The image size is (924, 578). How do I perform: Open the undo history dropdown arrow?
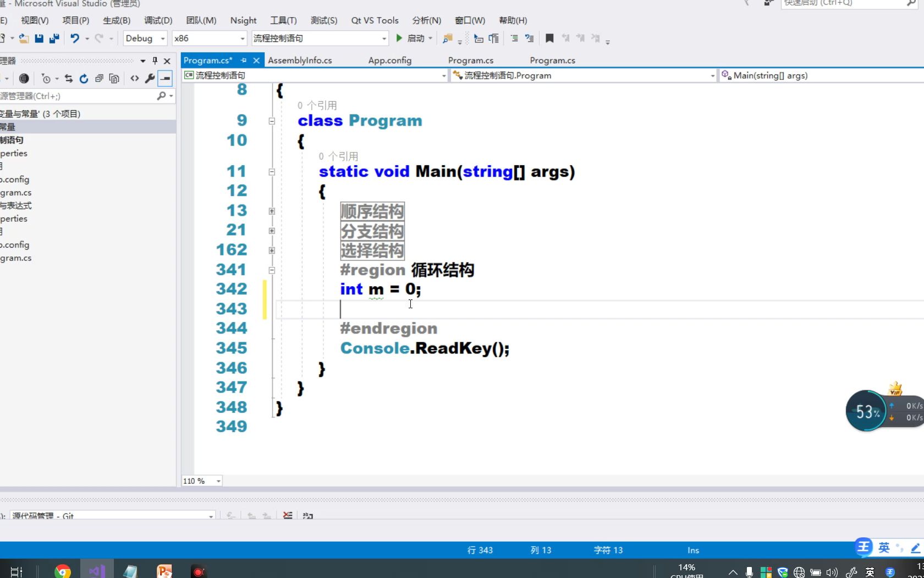pos(87,39)
